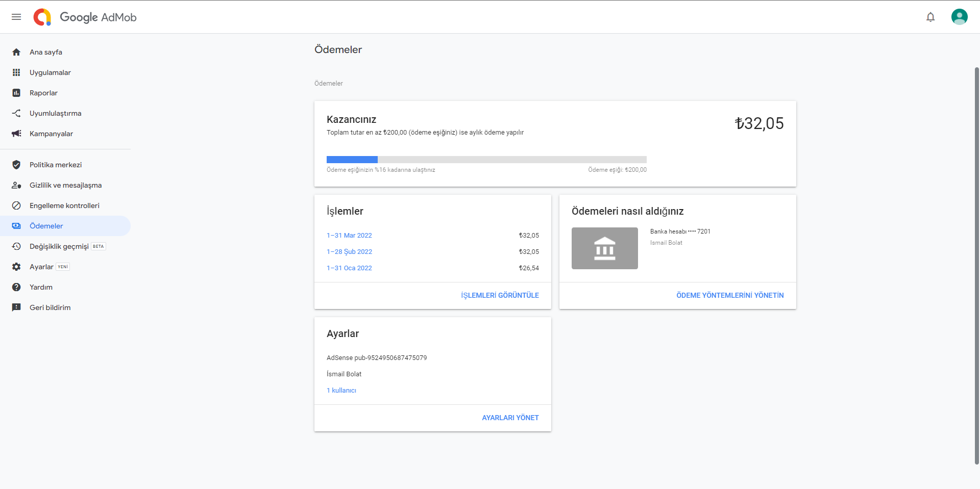Image resolution: width=980 pixels, height=489 pixels.
Task: Click the bank account building icon
Action: pyautogui.click(x=605, y=248)
